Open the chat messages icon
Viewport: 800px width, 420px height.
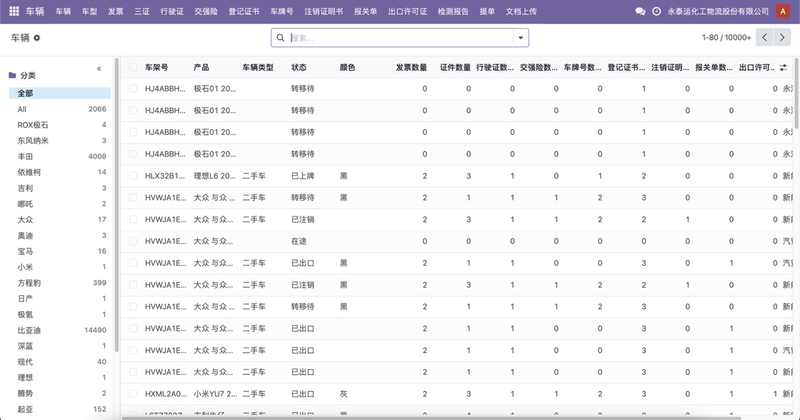640,11
